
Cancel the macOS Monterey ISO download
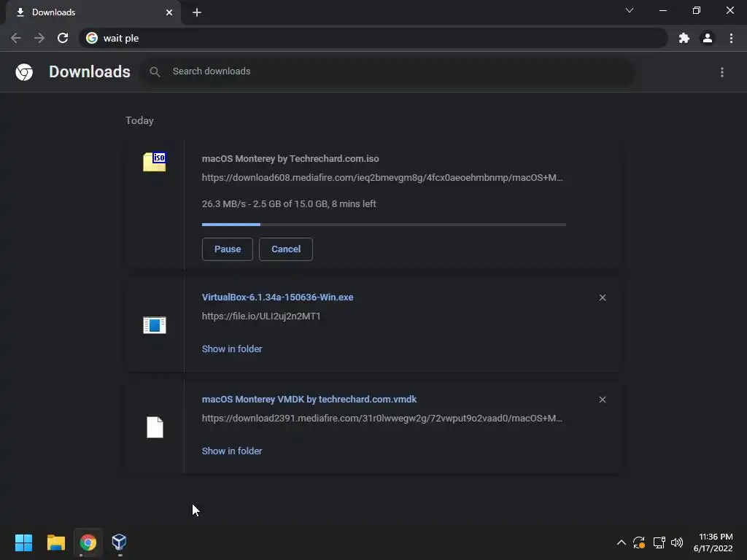pos(286,249)
